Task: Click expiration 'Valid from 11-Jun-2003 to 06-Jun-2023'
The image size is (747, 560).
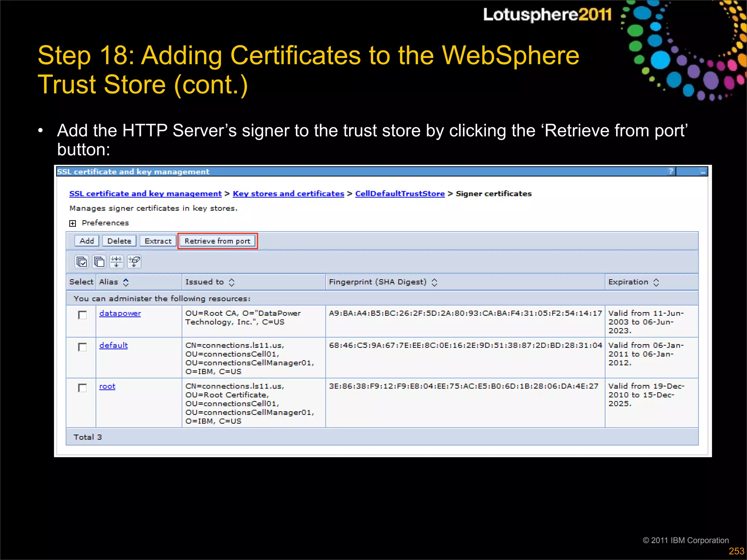Action: [x=646, y=322]
